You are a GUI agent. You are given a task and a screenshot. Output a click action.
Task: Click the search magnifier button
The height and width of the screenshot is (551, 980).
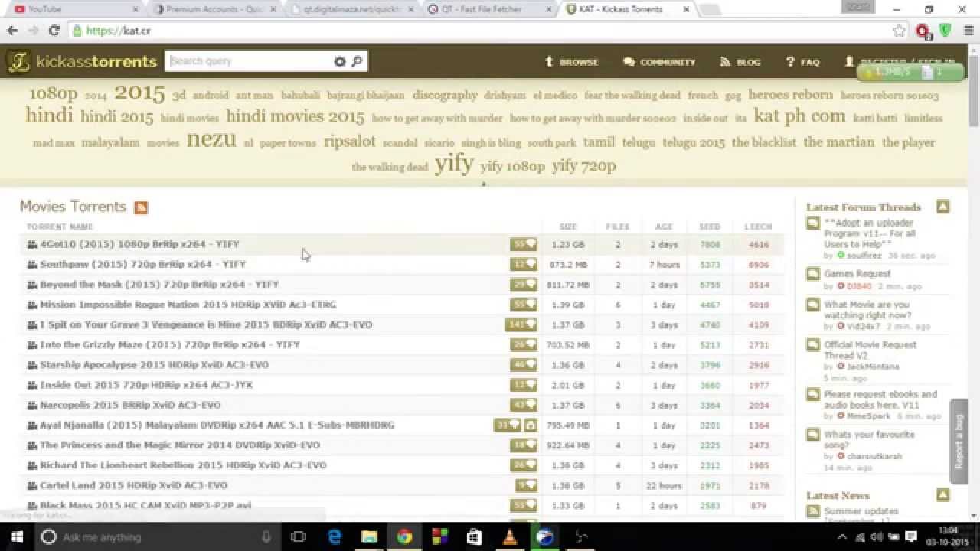[x=357, y=62]
